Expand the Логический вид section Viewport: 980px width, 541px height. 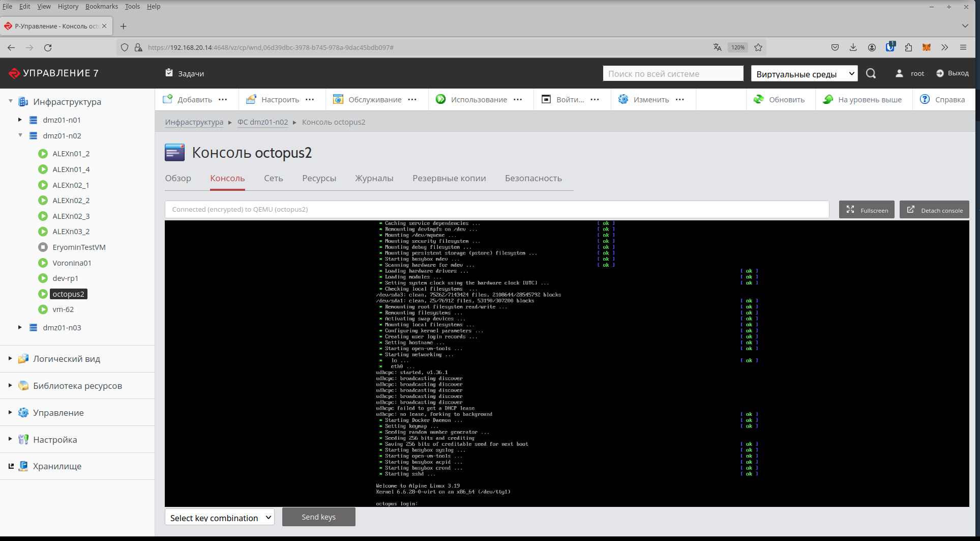pyautogui.click(x=10, y=358)
